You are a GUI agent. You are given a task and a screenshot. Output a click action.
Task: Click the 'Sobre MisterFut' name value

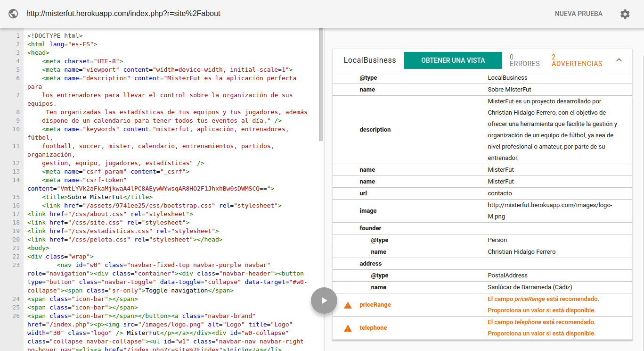(509, 90)
